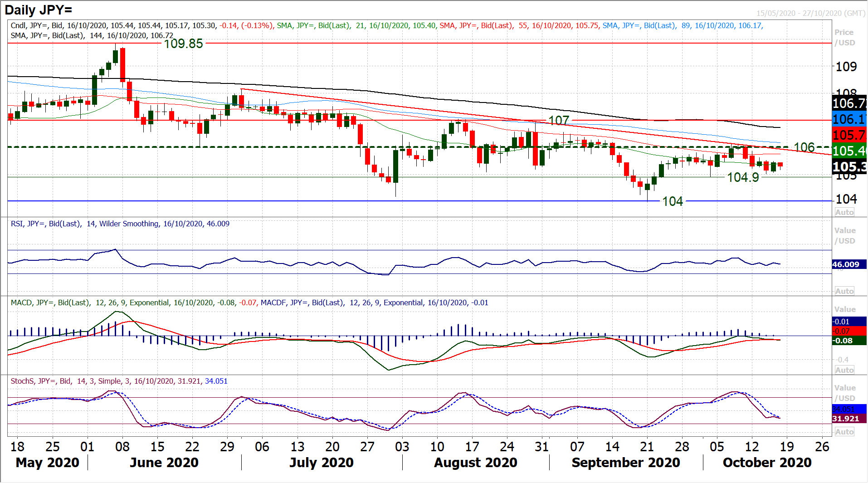Open the MACD indicator legend settings
Image resolution: width=868 pixels, height=483 pixels.
249,302
